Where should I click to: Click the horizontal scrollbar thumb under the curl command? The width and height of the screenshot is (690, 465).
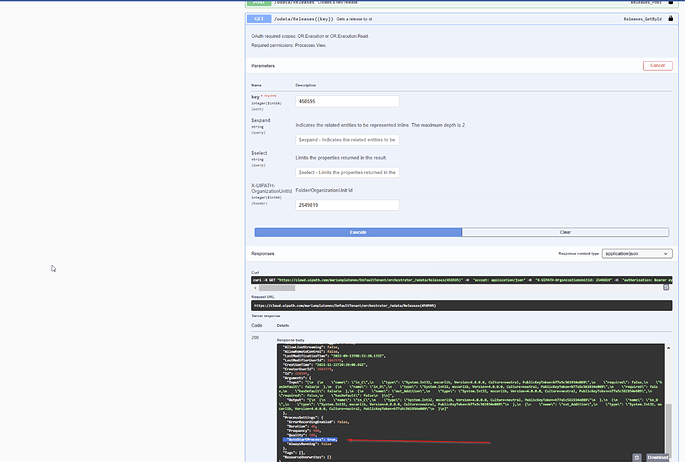coord(277,288)
